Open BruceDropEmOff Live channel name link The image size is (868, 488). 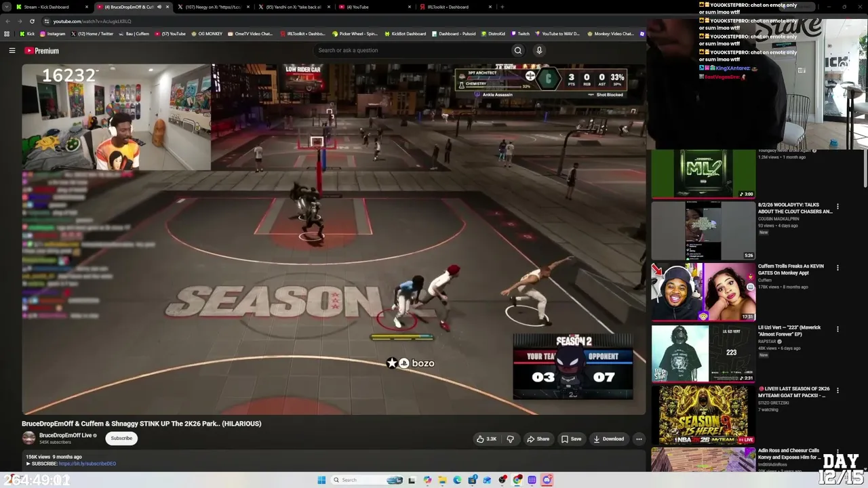(65, 435)
